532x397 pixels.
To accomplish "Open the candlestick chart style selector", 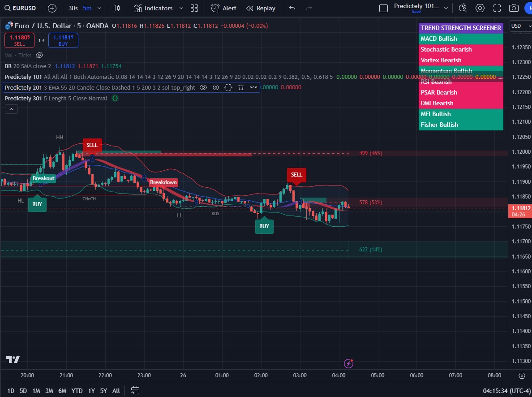I will coord(116,8).
